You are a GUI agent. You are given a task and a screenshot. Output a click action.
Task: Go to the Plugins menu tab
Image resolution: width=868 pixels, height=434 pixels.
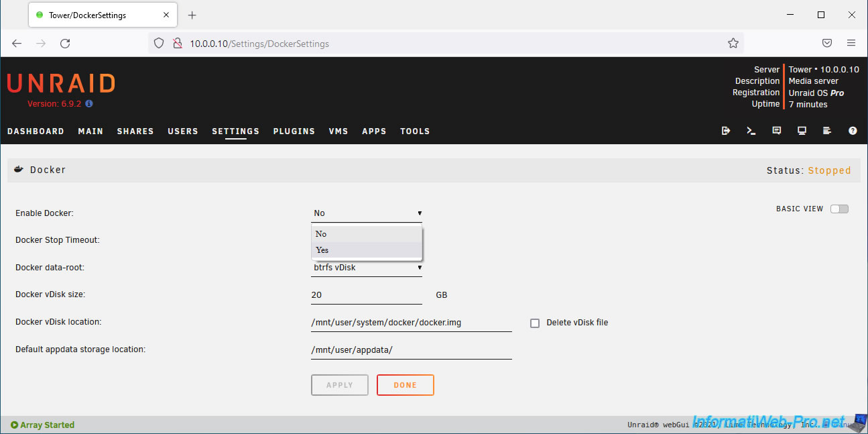pyautogui.click(x=294, y=131)
